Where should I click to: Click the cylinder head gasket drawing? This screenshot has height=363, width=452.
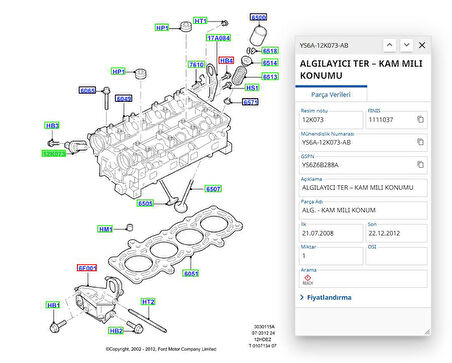pyautogui.click(x=176, y=246)
